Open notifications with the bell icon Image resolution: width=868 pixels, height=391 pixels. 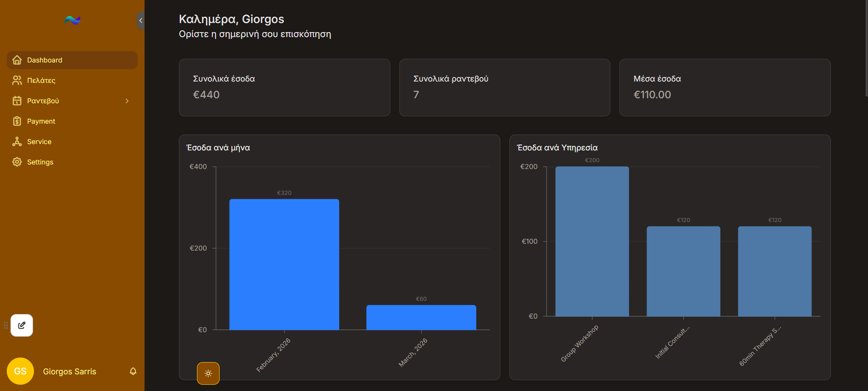(x=133, y=371)
